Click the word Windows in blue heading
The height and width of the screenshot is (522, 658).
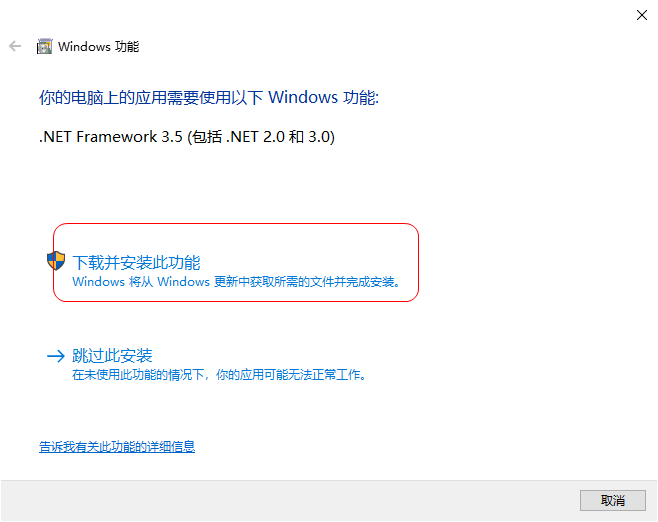[x=303, y=98]
